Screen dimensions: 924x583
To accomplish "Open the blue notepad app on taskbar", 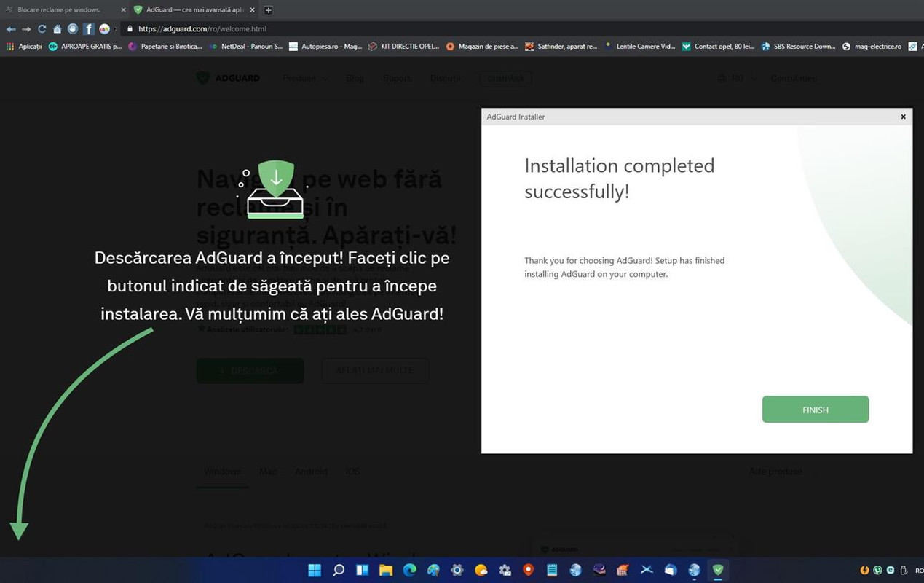I will pos(552,570).
